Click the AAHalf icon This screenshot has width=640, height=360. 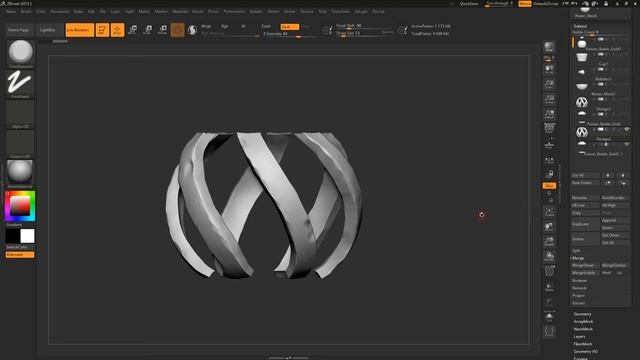549,114
